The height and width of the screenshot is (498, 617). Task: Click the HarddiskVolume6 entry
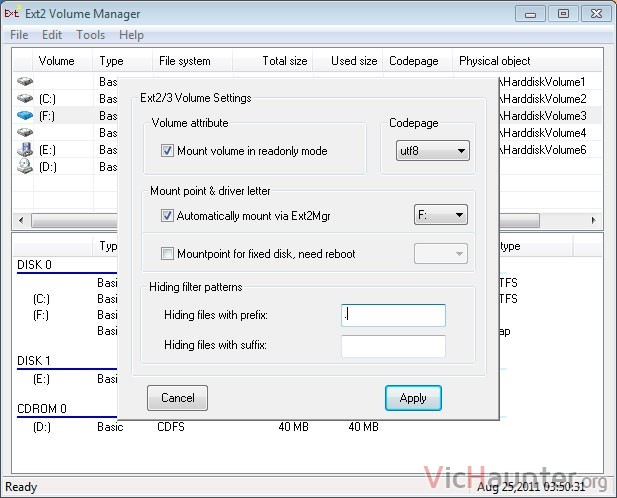pos(543,150)
